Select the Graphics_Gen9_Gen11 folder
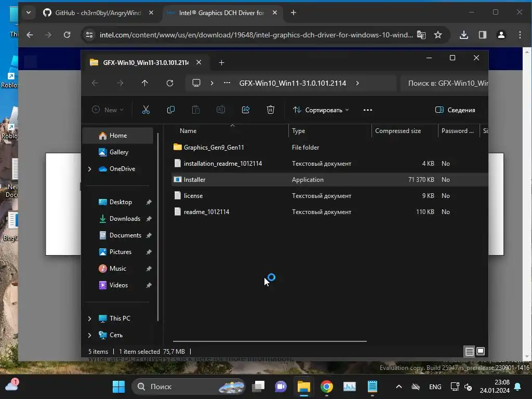Viewport: 532px width, 399px height. click(214, 147)
